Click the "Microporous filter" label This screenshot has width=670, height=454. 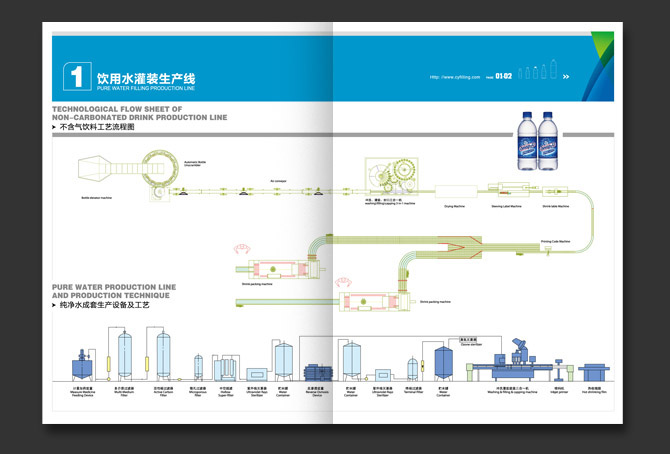pos(198,392)
